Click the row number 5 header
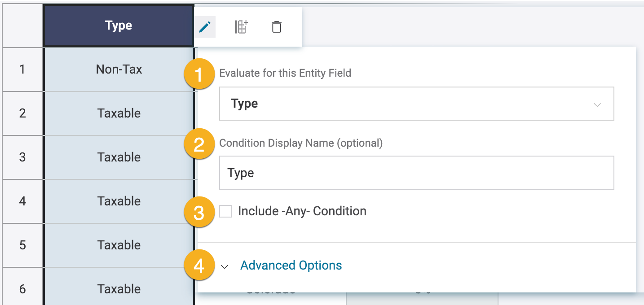This screenshot has width=644, height=305. 22,245
